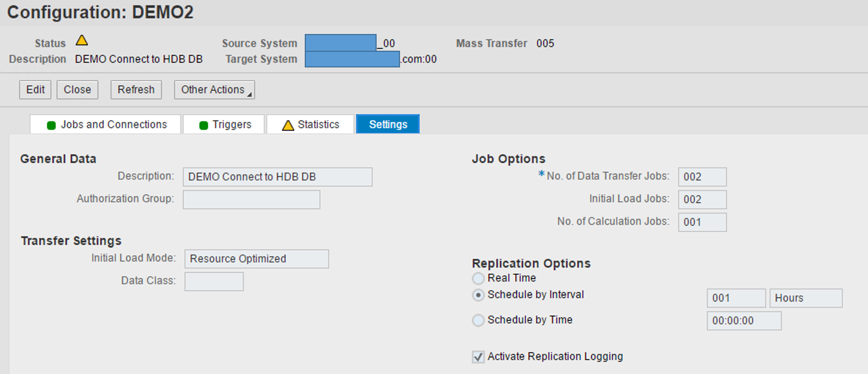Screen dimensions: 868x374
Task: Click the Data Class input field
Action: 214,281
